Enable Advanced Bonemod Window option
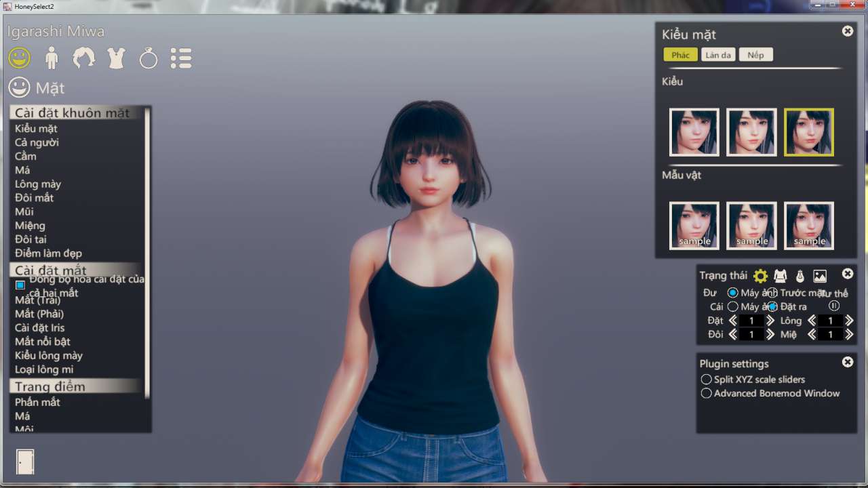 click(x=707, y=393)
